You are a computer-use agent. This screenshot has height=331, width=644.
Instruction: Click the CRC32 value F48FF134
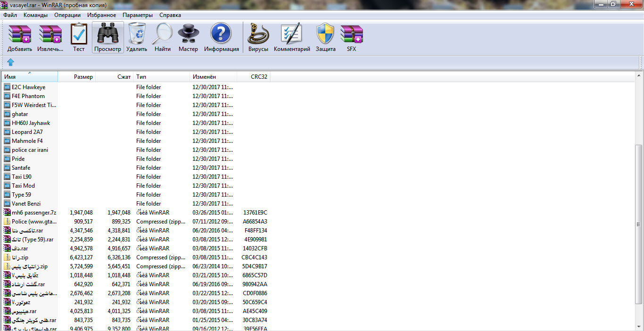tap(256, 231)
